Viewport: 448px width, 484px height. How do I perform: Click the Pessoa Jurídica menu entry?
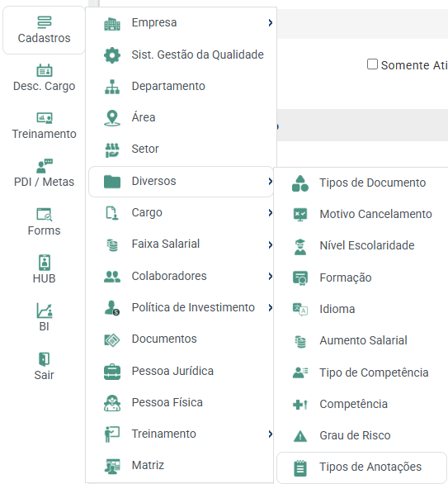coord(181,371)
